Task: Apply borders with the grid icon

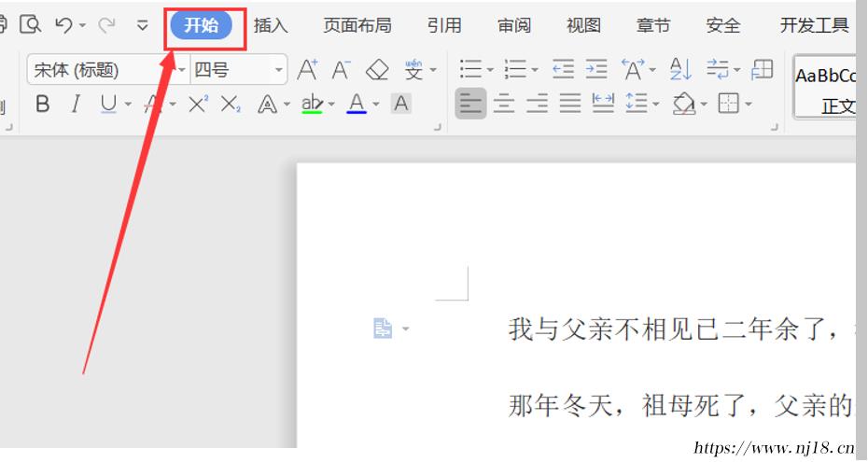Action: 729,104
